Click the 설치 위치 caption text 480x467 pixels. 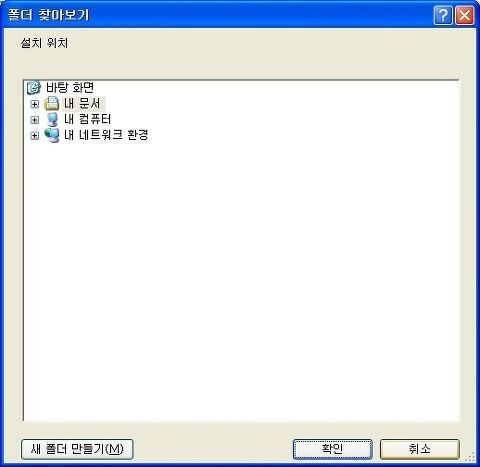tap(44, 43)
